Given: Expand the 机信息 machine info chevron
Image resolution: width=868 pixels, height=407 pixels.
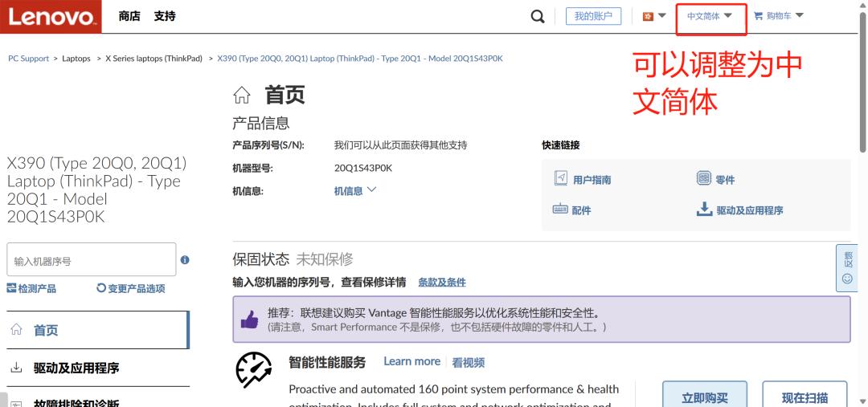Looking at the screenshot, I should click(371, 189).
